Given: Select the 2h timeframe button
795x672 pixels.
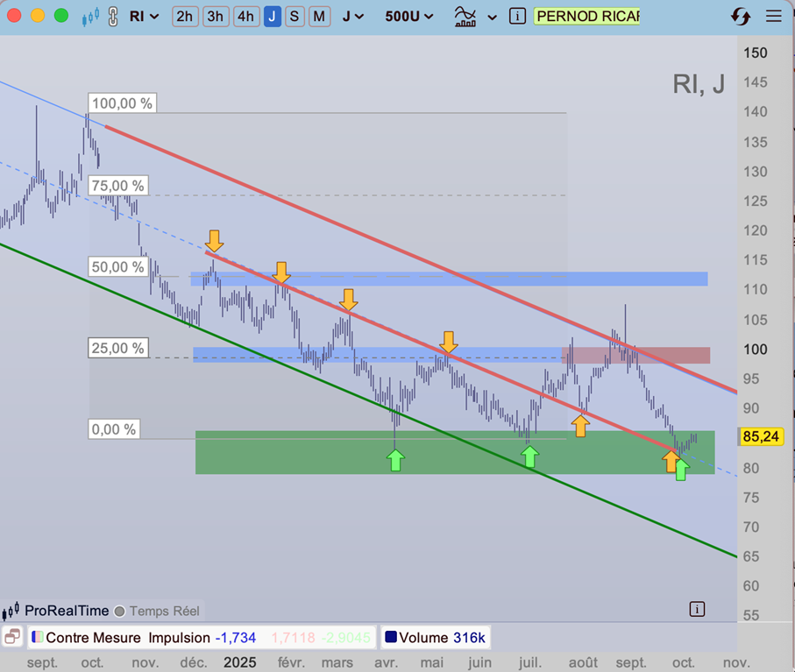Looking at the screenshot, I should coord(184,16).
